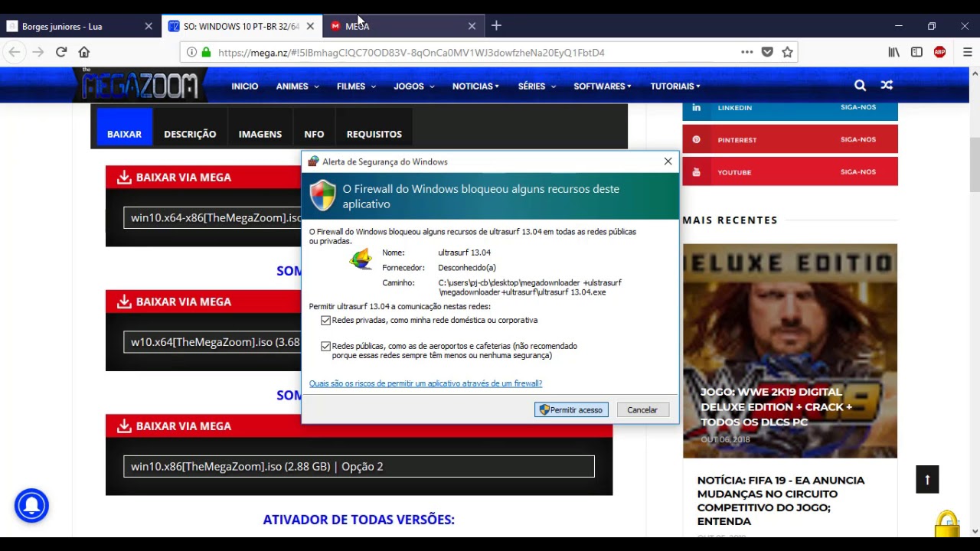Click the yellow padlock icon bottom right
This screenshot has width=980, height=551.
click(947, 524)
